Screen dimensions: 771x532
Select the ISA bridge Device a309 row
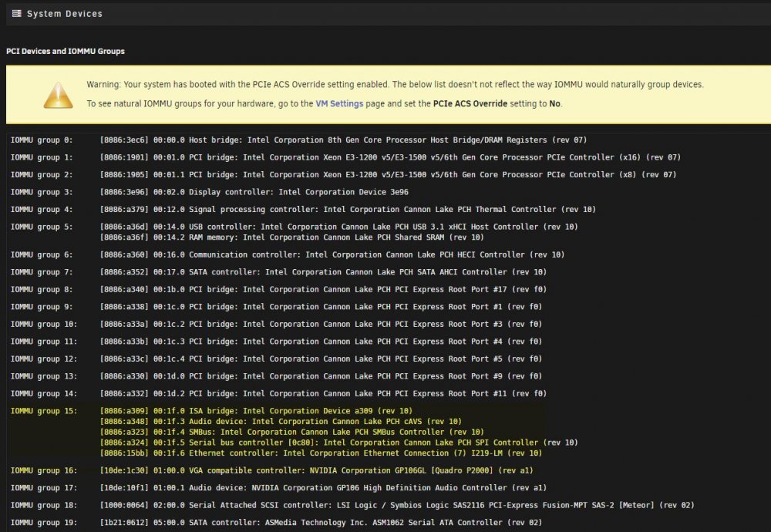[x=256, y=411]
